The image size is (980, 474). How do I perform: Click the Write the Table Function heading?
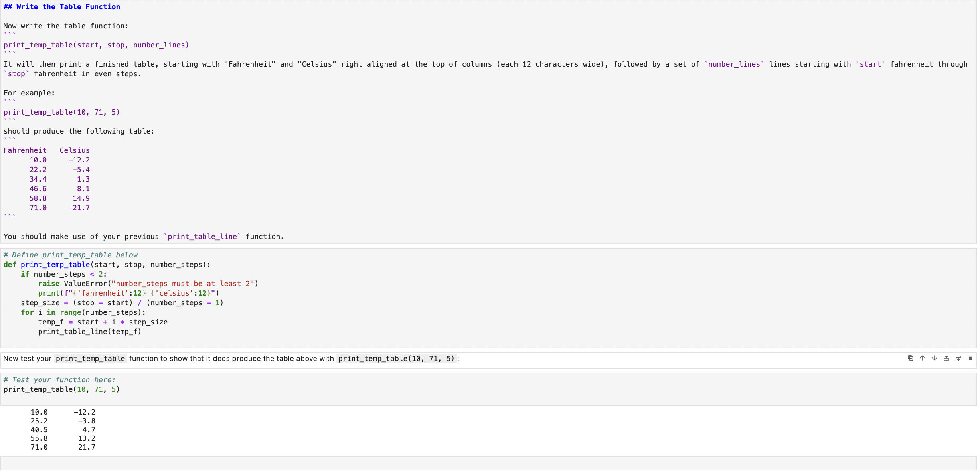tap(61, 6)
